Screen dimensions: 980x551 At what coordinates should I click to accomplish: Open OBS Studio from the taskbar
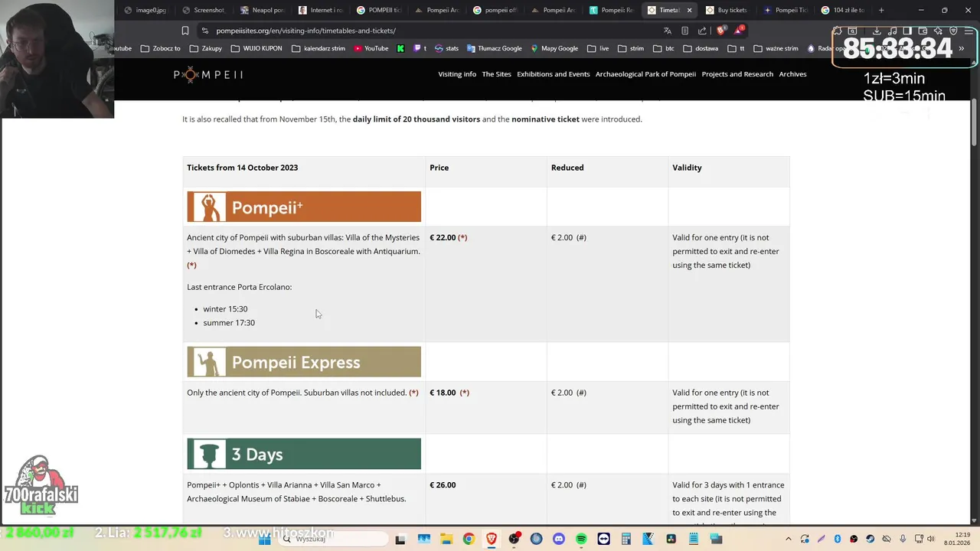pos(514,539)
